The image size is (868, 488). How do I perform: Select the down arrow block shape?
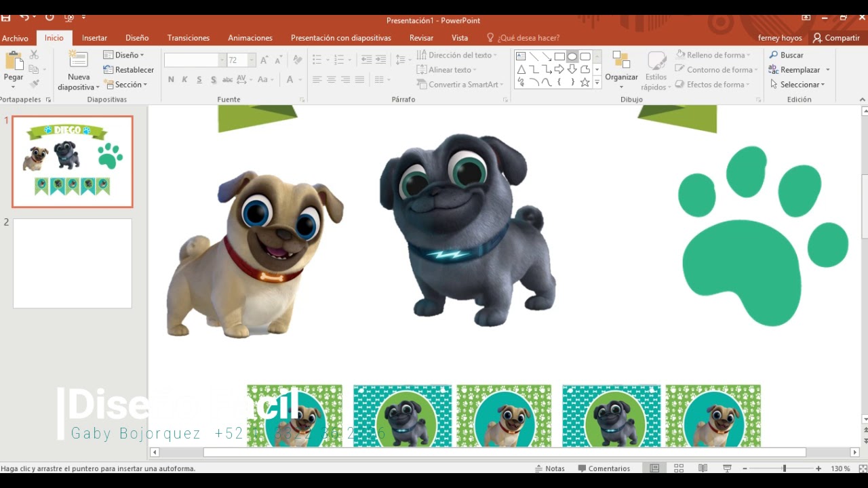[572, 69]
